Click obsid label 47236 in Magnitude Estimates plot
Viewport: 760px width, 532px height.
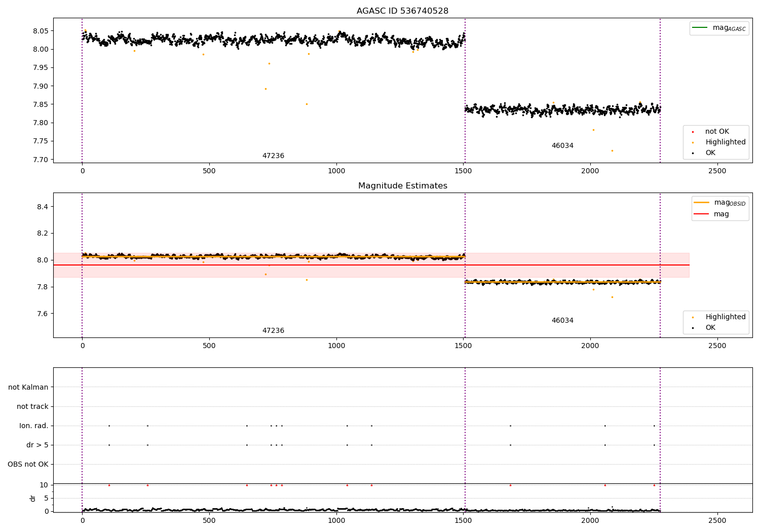[x=273, y=331]
